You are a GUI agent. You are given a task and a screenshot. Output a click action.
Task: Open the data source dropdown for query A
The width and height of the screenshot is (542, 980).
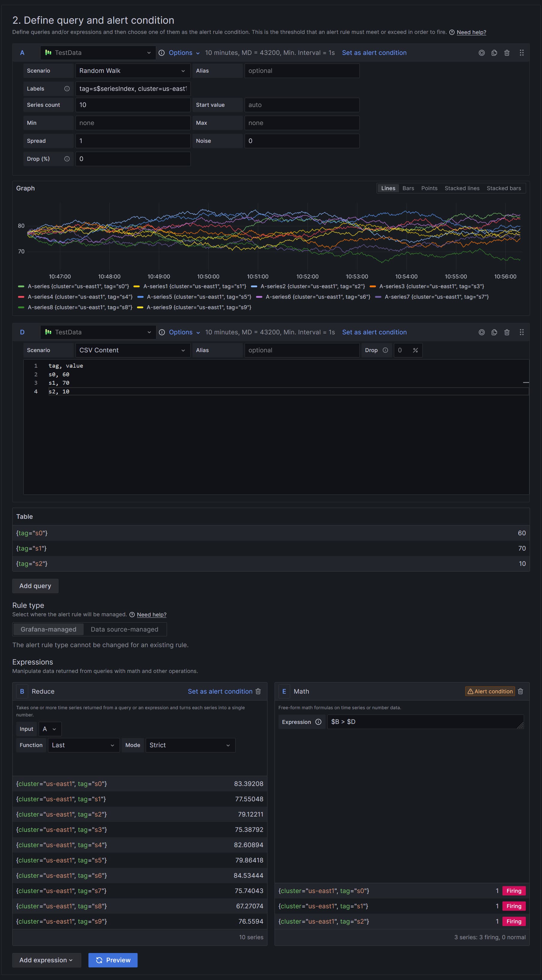click(x=98, y=53)
